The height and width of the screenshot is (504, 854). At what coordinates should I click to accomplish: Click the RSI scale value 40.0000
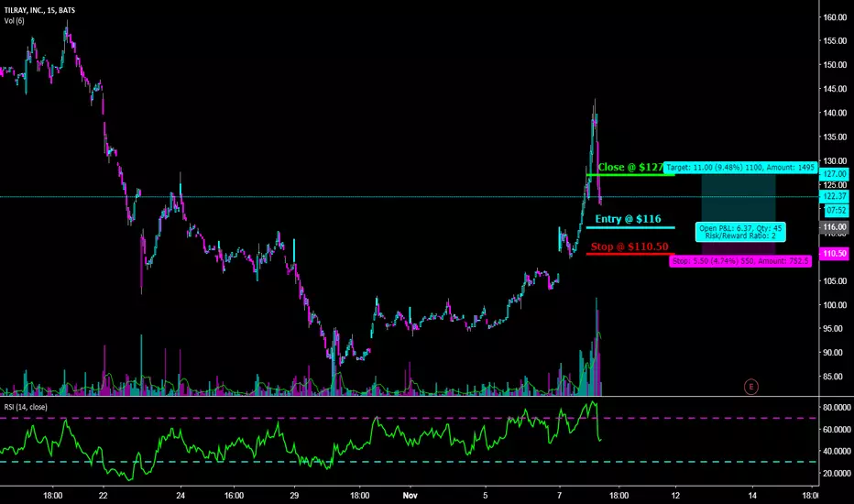[x=837, y=451]
